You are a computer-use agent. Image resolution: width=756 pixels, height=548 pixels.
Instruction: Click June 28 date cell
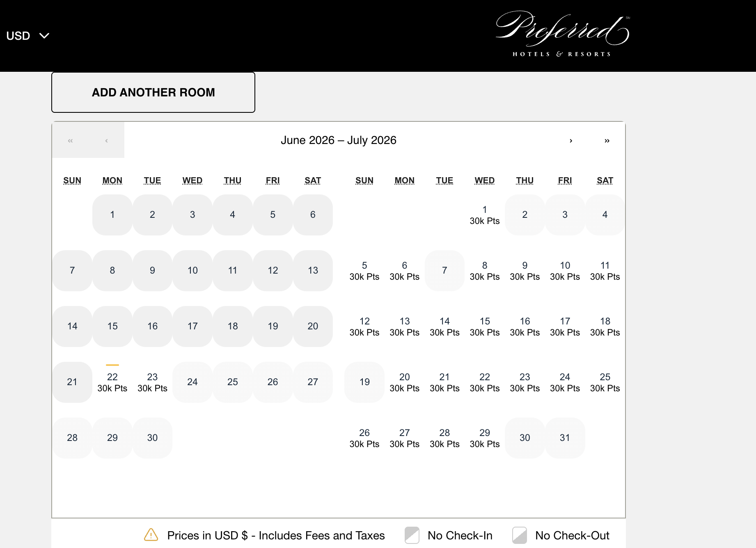(72, 438)
